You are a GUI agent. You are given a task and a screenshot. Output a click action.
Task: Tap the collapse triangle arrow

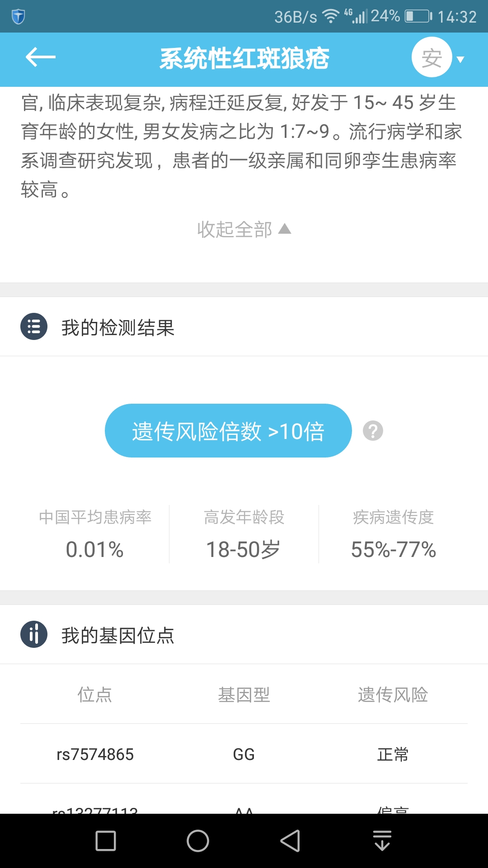pos(285,229)
